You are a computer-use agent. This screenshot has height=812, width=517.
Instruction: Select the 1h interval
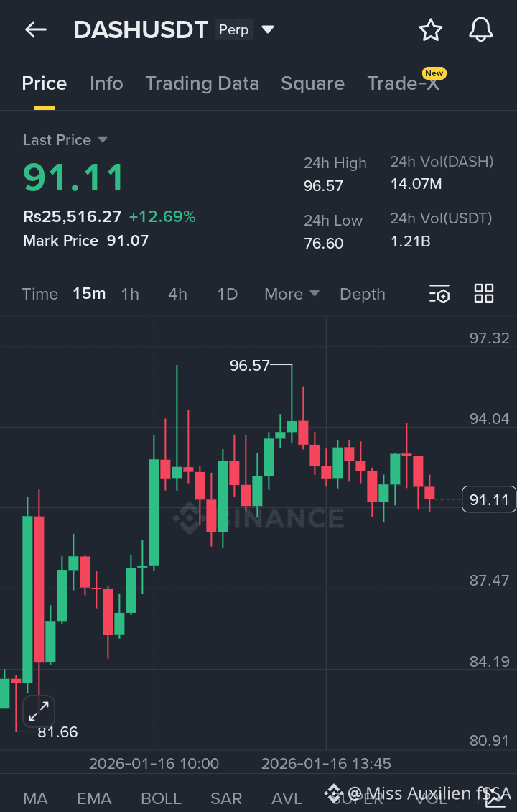tap(130, 294)
